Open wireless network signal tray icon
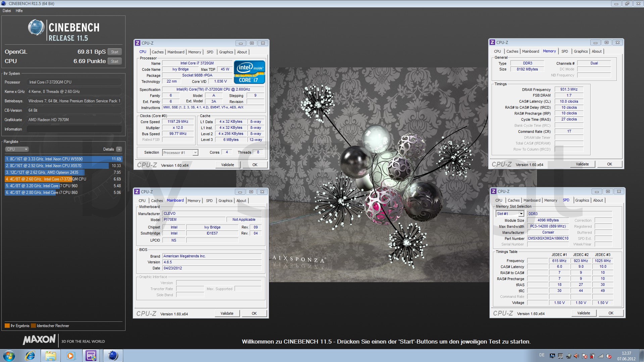The width and height of the screenshot is (644, 362). coord(601,356)
